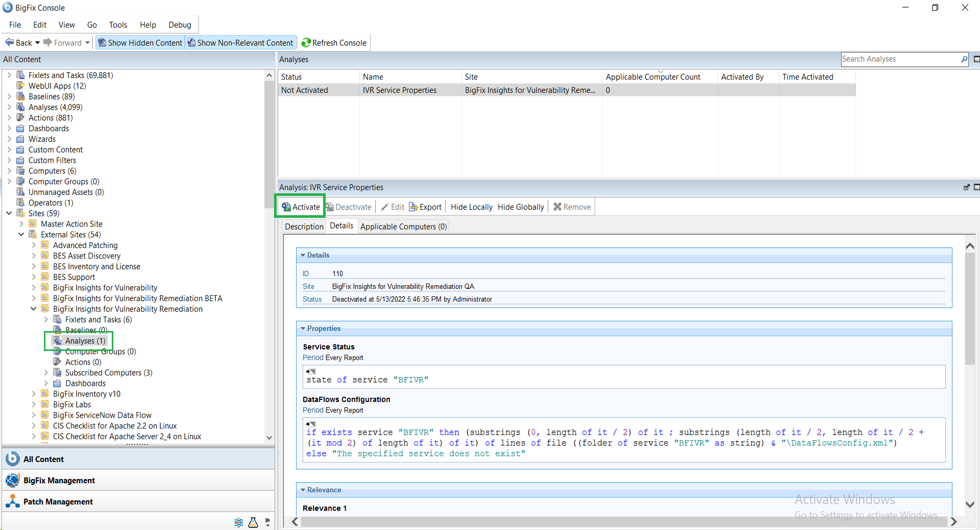This screenshot has width=980, height=530.
Task: Click the Activate analysis button
Action: click(x=301, y=207)
